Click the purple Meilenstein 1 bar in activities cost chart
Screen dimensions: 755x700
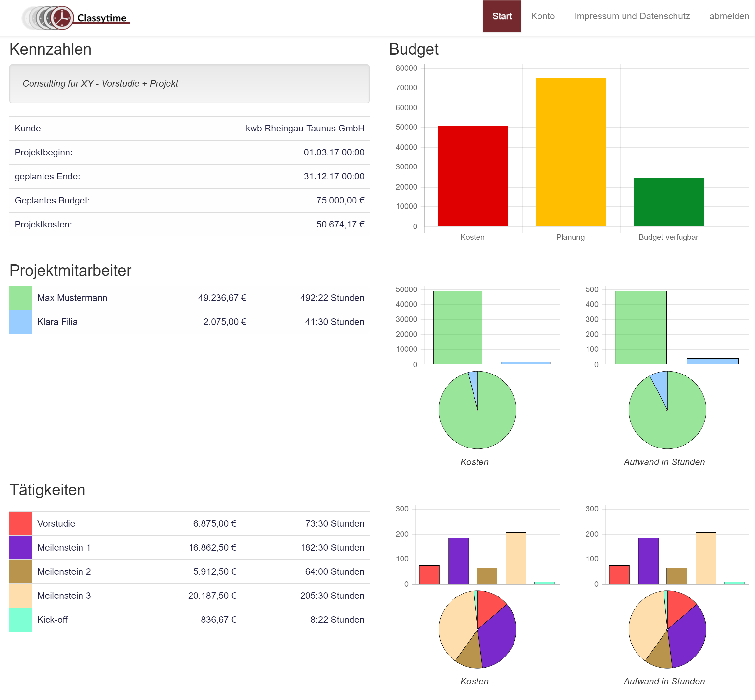[x=458, y=561]
